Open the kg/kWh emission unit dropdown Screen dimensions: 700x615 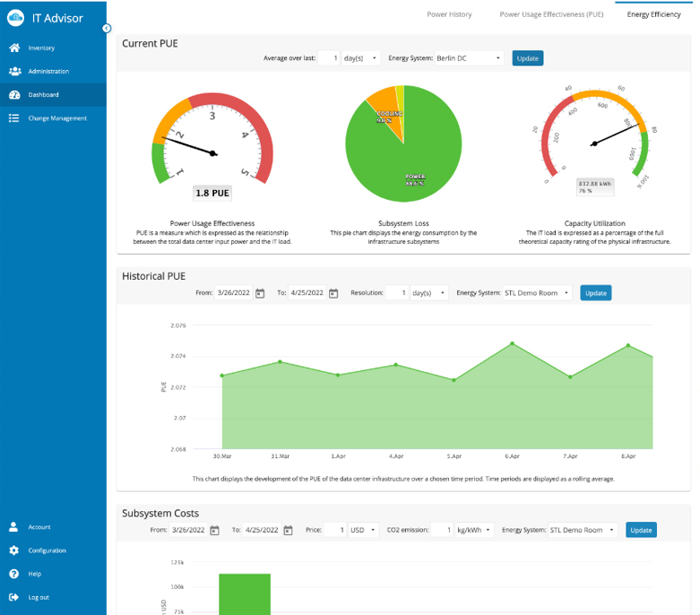coord(474,530)
